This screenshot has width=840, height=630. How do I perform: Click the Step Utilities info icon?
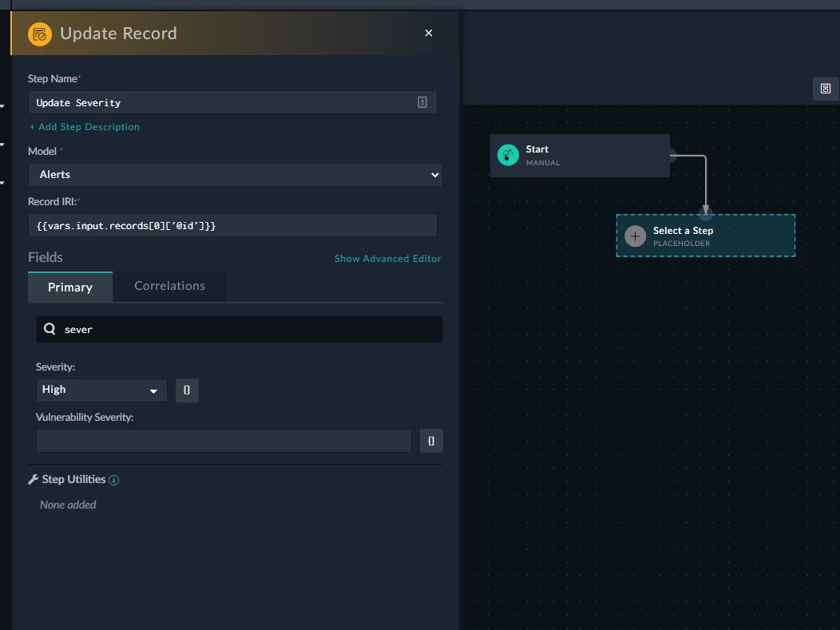(113, 480)
